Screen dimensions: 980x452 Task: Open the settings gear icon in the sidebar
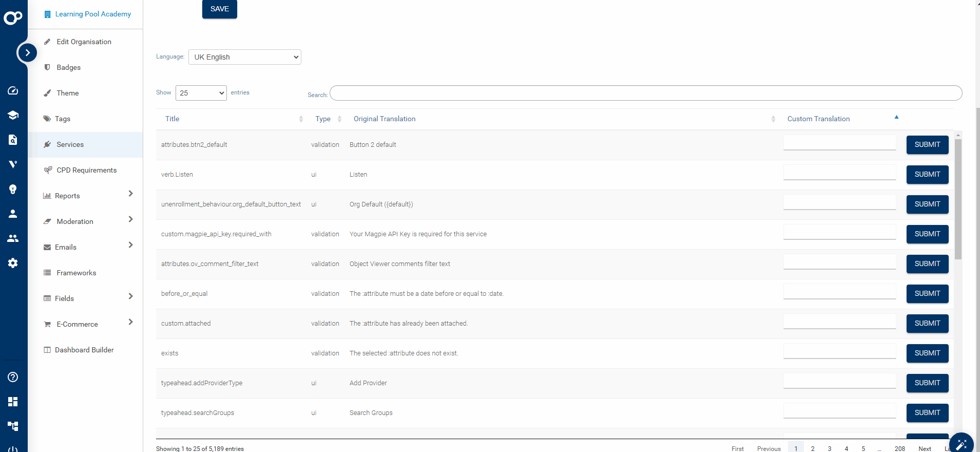pos(13,263)
